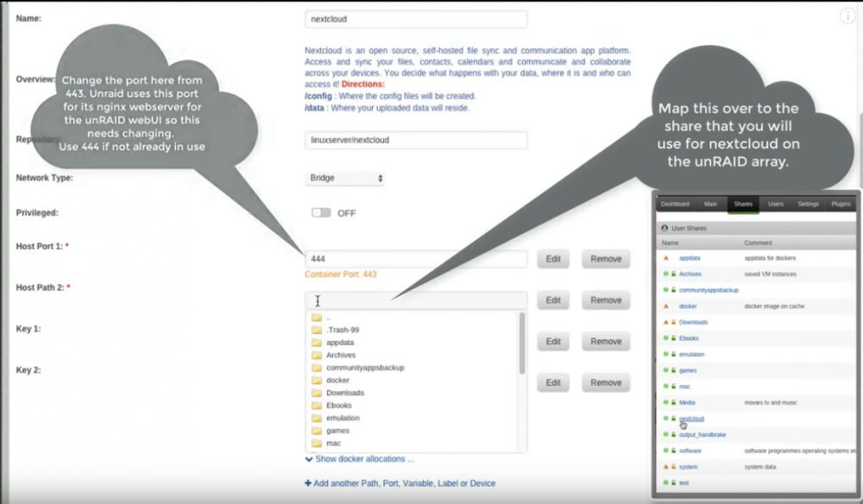Select the emulation folder row in path browser
Image resolution: width=863 pixels, height=504 pixels.
pyautogui.click(x=412, y=419)
